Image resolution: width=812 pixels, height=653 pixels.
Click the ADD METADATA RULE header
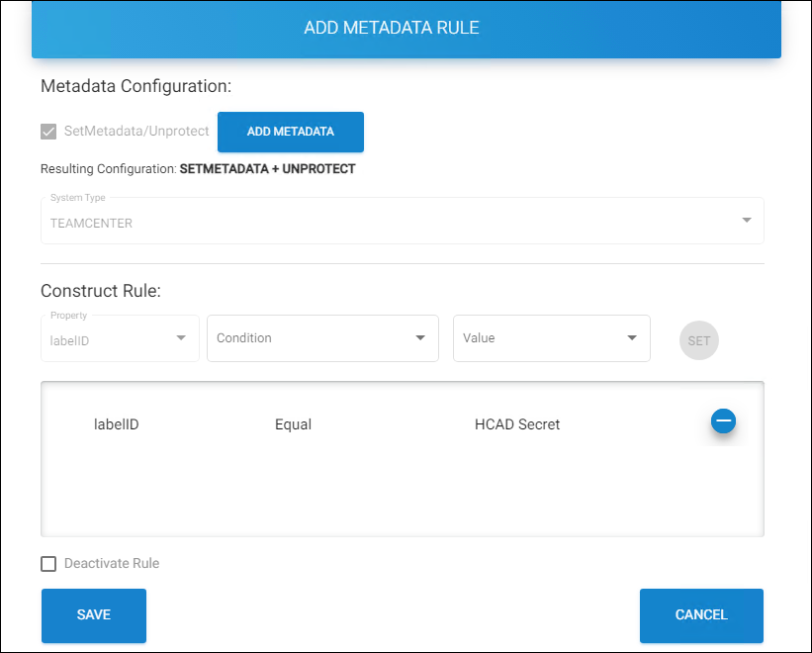coord(392,28)
